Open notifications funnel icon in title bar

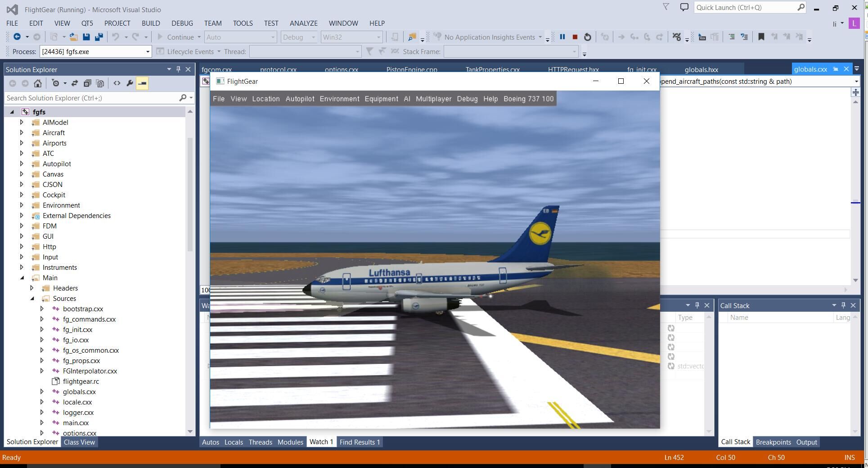666,7
